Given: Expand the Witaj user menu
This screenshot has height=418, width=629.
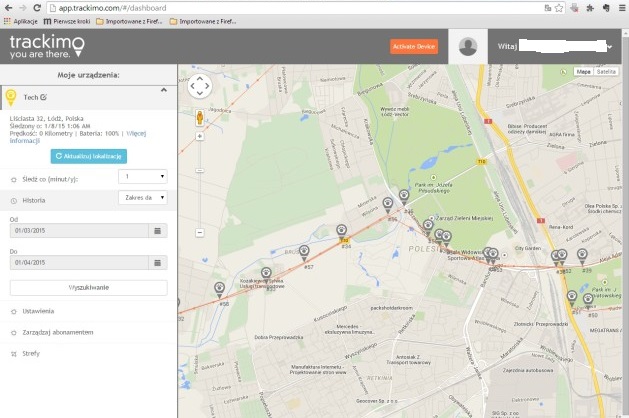Looking at the screenshot, I should pyautogui.click(x=608, y=46).
